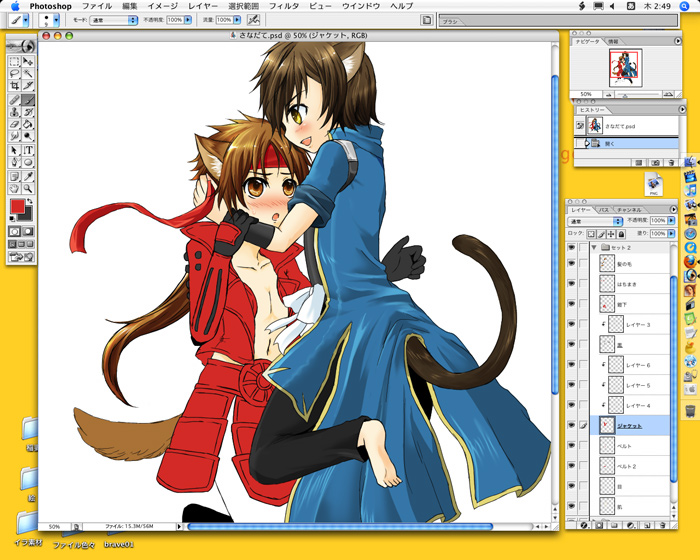The height and width of the screenshot is (560, 700).
Task: Click the create new layer button
Action: [647, 526]
